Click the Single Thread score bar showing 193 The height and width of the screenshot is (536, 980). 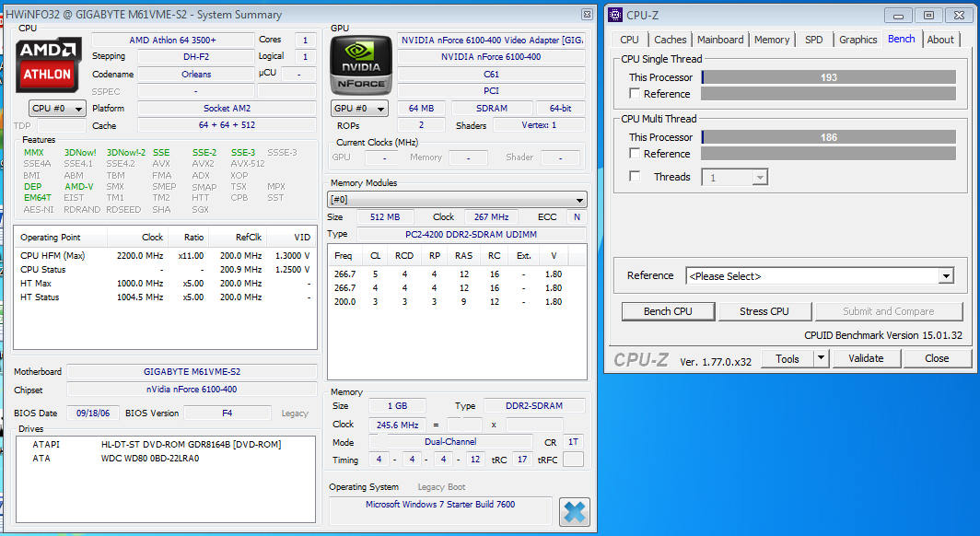click(x=829, y=77)
